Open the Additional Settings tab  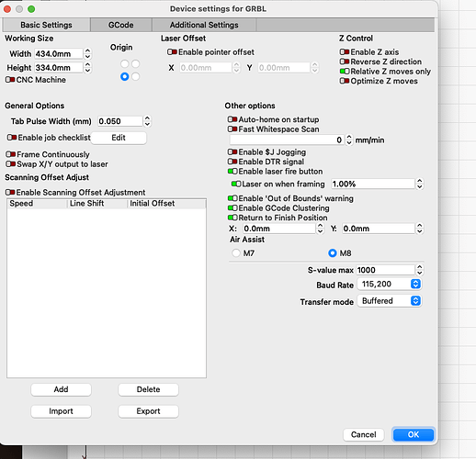204,25
